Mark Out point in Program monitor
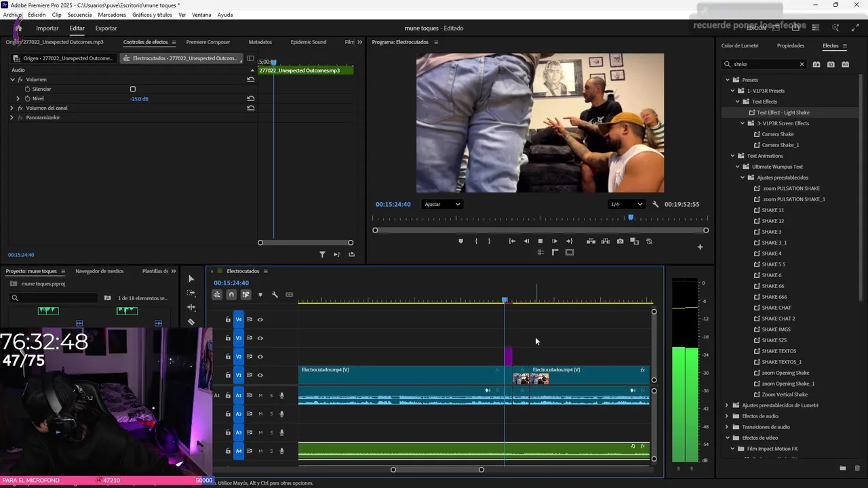This screenshot has height=488, width=868. pyautogui.click(x=489, y=241)
